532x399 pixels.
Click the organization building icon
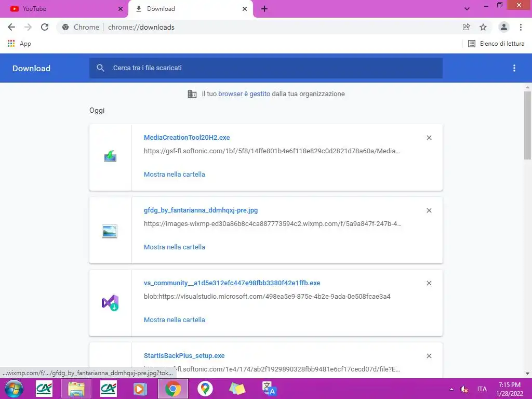192,94
